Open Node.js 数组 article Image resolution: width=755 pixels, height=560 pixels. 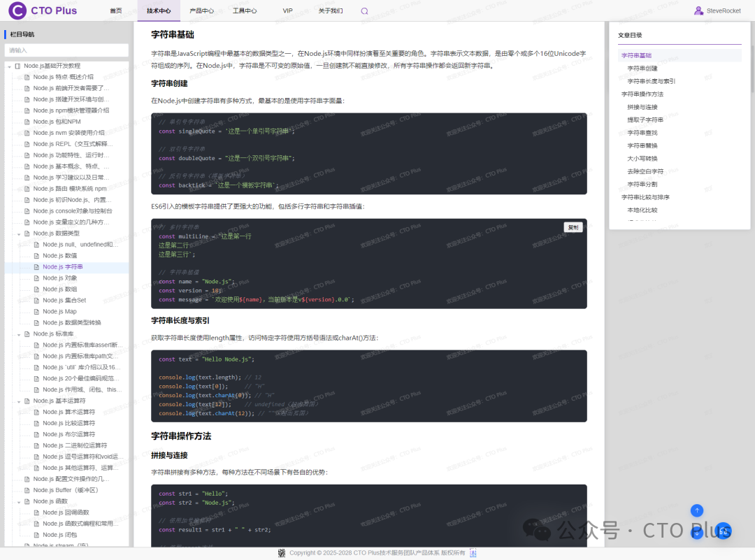pos(59,289)
